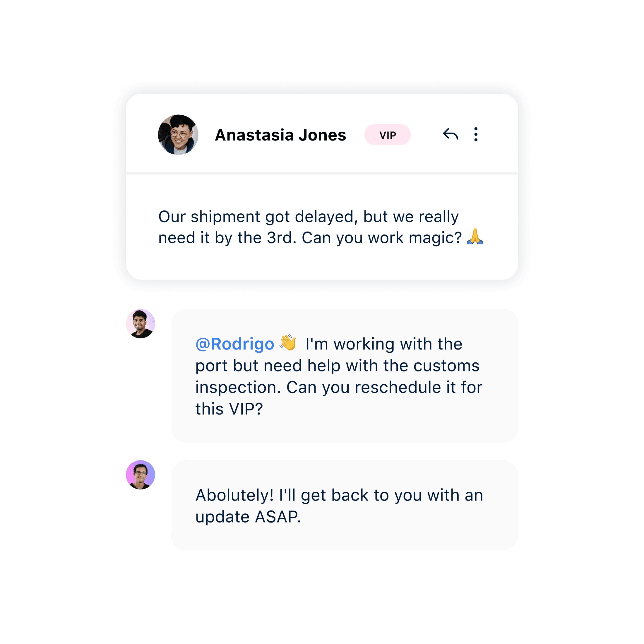The height and width of the screenshot is (644, 644).
Task: Click the "update ASAP." text
Action: [248, 517]
